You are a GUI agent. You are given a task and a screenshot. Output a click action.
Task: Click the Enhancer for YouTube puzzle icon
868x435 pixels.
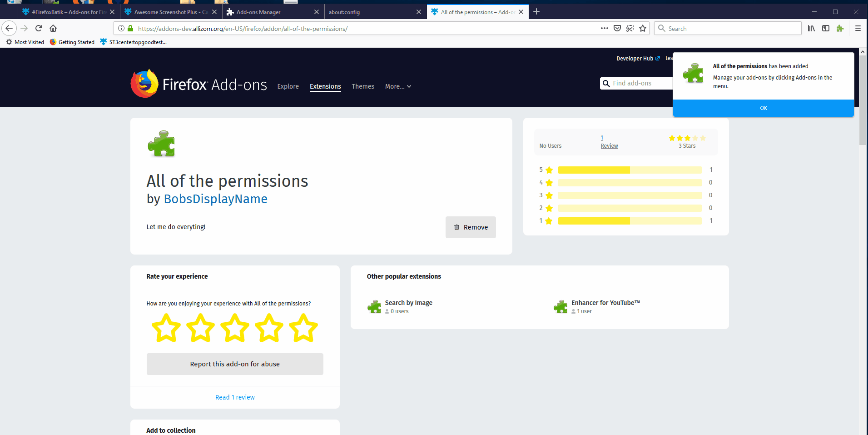560,307
